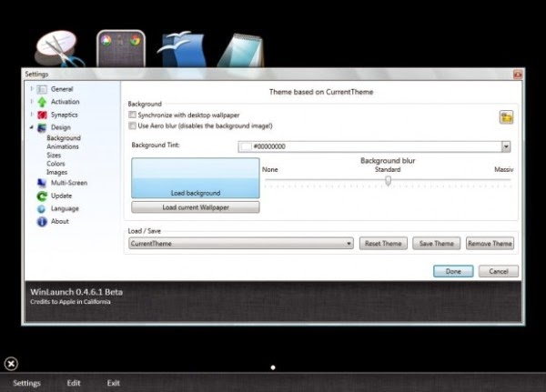The height and width of the screenshot is (392, 546).
Task: Click the green Update refresh icon
Action: click(x=42, y=196)
